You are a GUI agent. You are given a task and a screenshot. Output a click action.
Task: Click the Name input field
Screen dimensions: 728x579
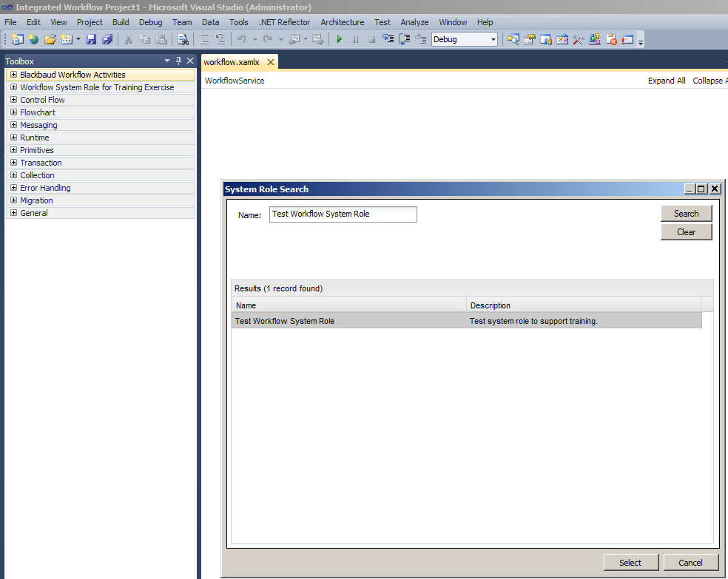pos(343,214)
